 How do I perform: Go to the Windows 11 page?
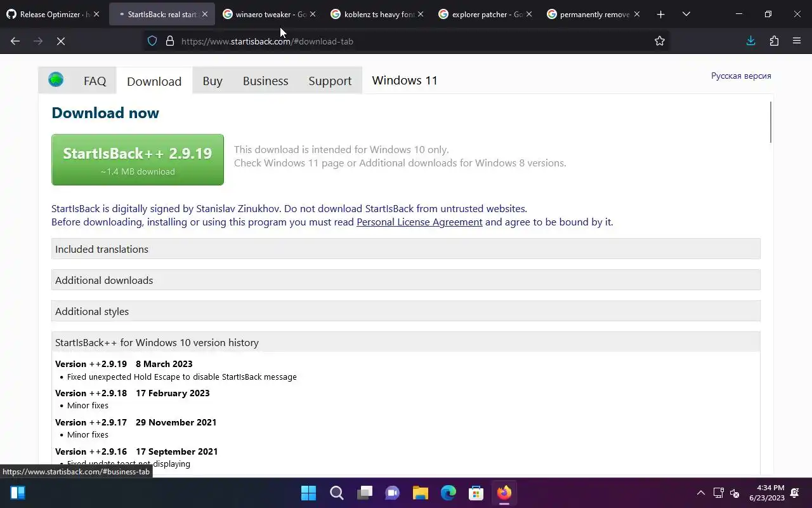click(x=405, y=80)
